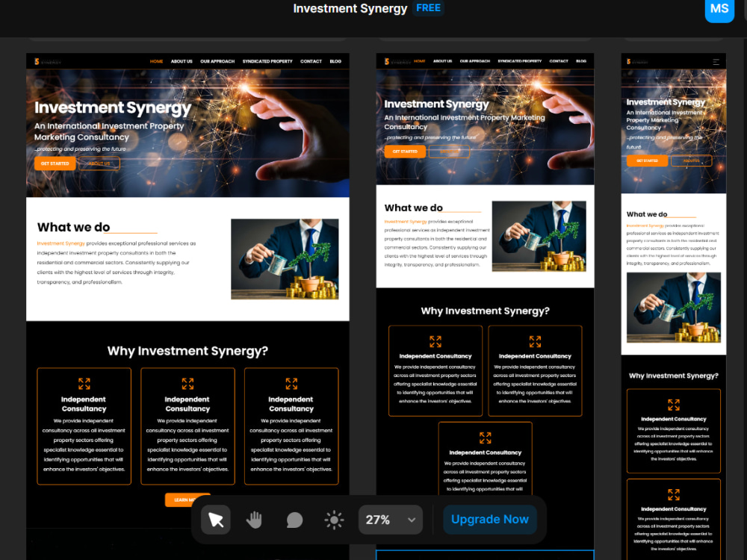
Task: Click logo in mobile preview header
Action: pyautogui.click(x=637, y=62)
